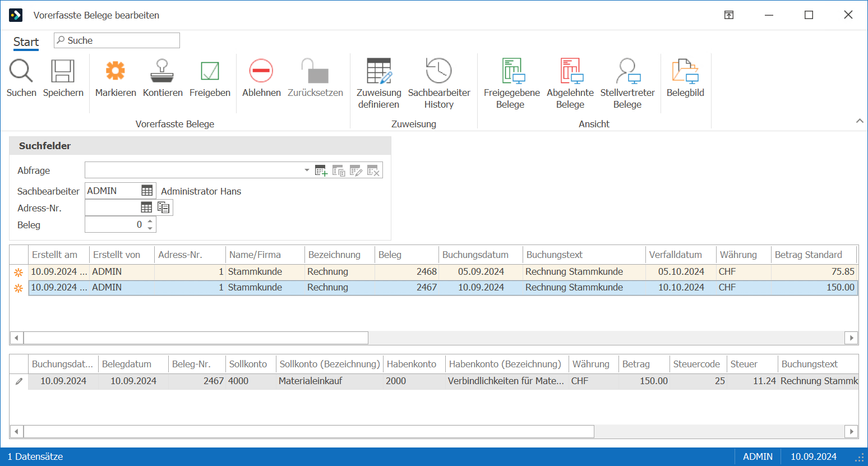Sort by the Verfalldatum column header
Viewport: 868px width, 466px height.
coord(681,255)
